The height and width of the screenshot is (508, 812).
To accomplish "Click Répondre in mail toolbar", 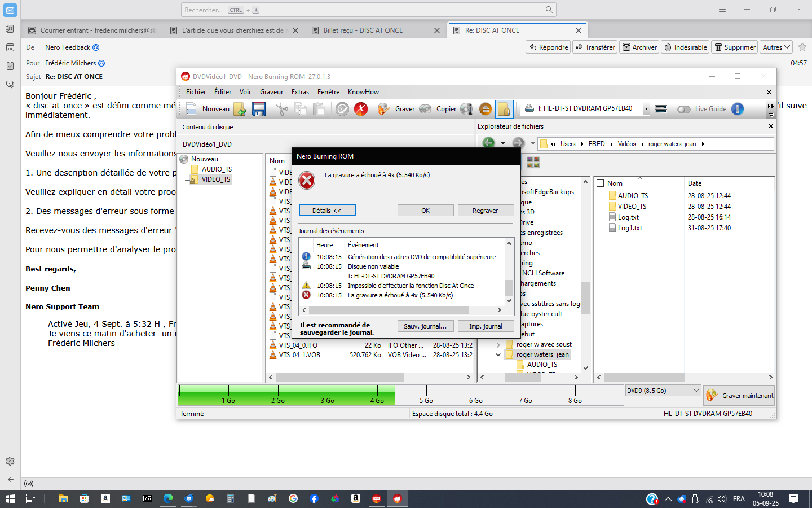I will [x=548, y=47].
